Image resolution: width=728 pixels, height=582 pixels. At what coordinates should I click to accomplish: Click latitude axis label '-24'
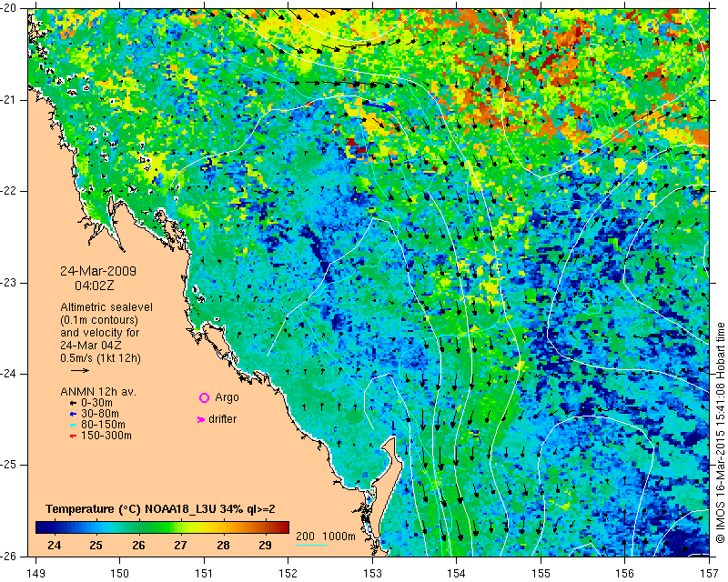(9, 374)
